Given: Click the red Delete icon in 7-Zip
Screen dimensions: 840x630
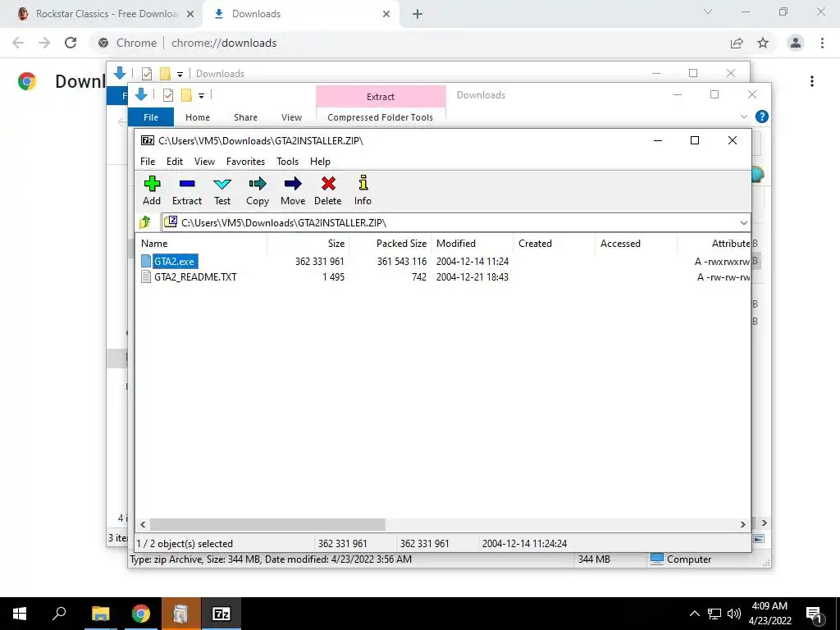Looking at the screenshot, I should tap(328, 190).
